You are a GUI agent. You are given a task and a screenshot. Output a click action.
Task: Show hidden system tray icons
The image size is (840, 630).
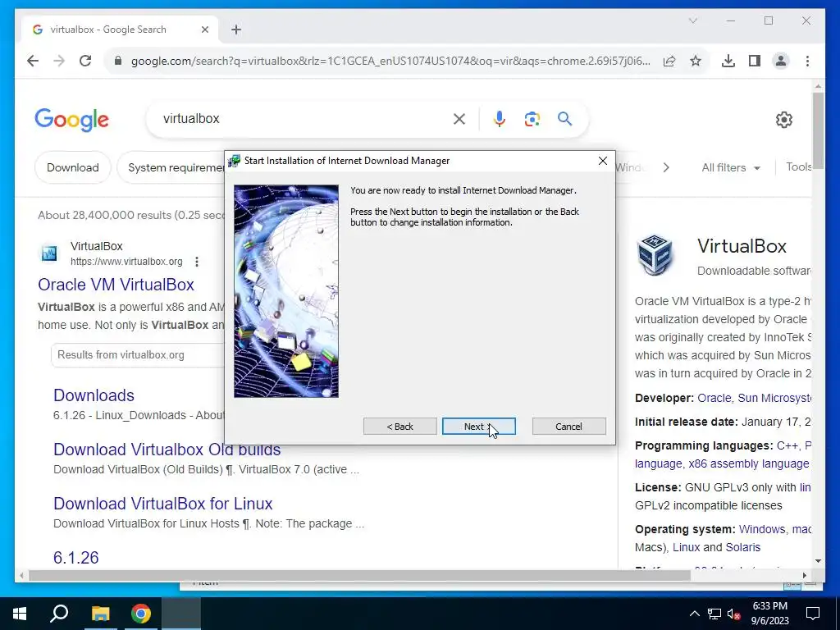pyautogui.click(x=694, y=614)
